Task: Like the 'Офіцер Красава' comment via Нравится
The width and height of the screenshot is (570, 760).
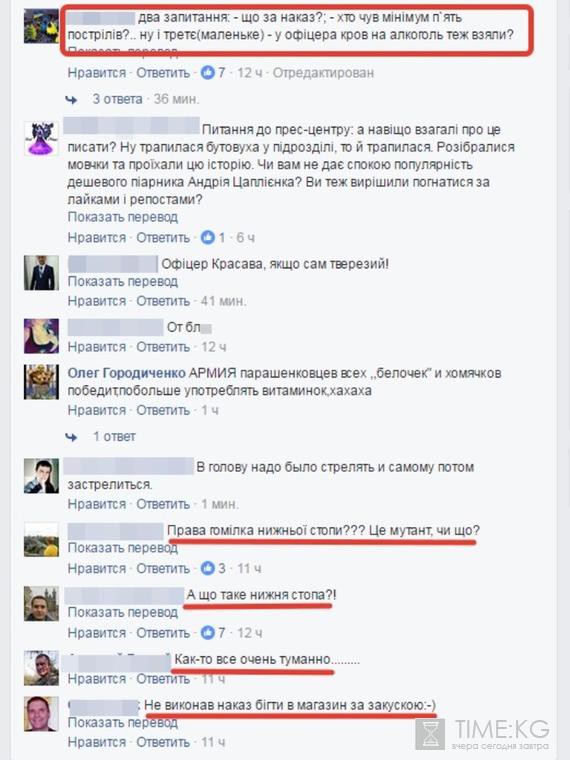Action: pos(96,301)
